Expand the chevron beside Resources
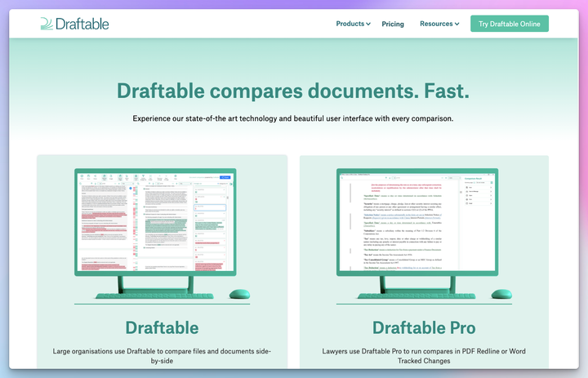588x378 pixels. [x=457, y=24]
